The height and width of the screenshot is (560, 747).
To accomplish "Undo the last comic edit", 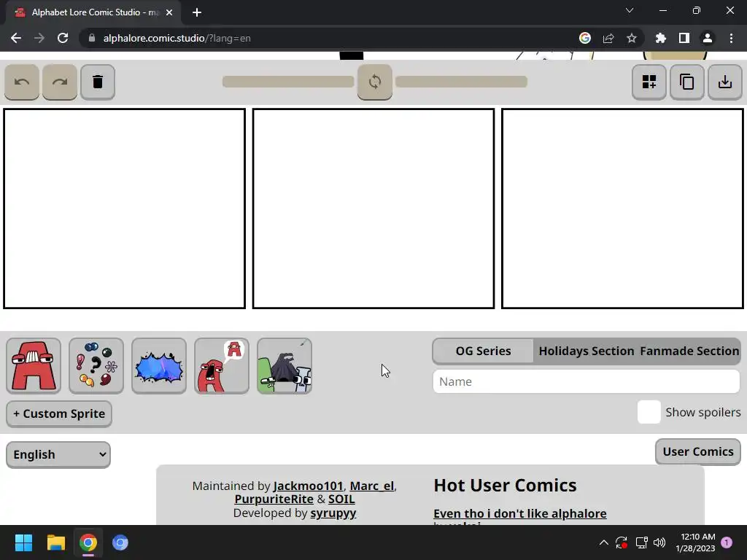I will (22, 82).
